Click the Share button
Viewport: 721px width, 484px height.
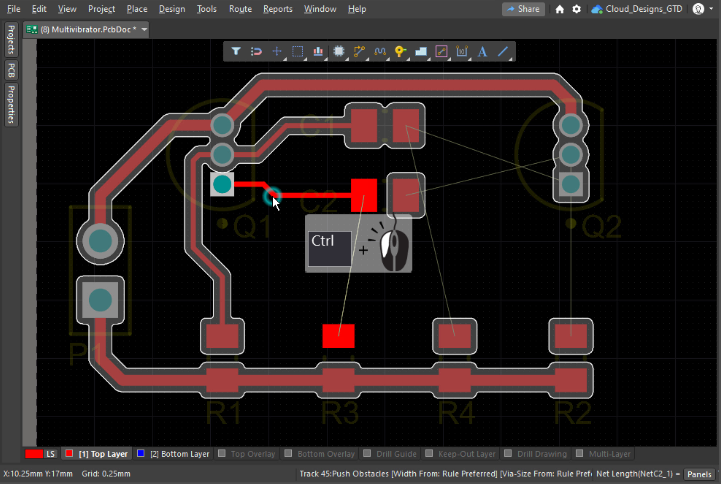(x=522, y=9)
